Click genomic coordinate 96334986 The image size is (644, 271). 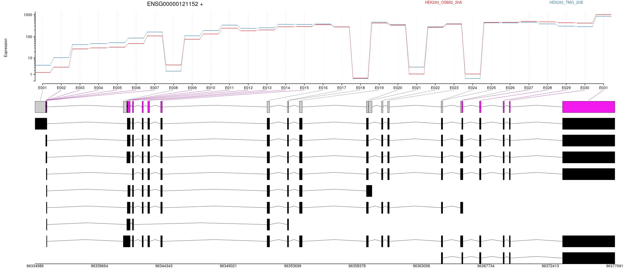click(x=35, y=266)
